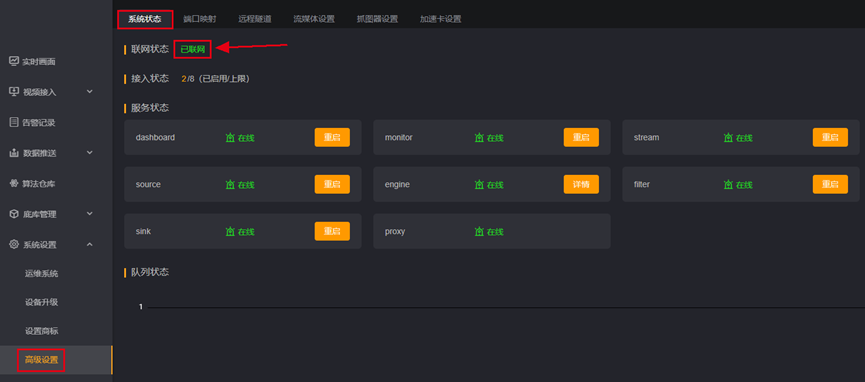Screen dimensions: 865x382
Task: Click the 告警记录 document icon
Action: (x=14, y=122)
